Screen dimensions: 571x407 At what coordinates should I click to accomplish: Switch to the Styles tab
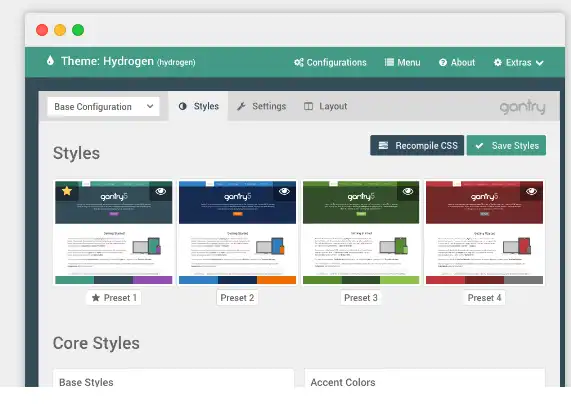pos(198,106)
